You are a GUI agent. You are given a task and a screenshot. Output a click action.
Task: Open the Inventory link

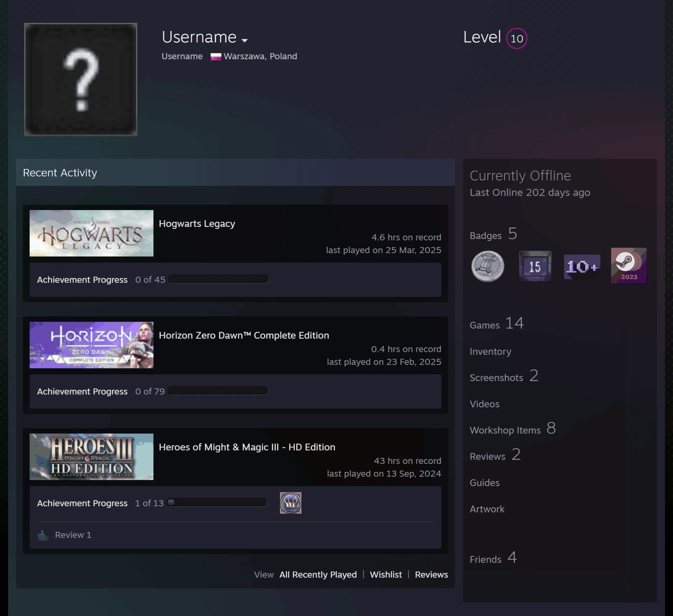490,352
